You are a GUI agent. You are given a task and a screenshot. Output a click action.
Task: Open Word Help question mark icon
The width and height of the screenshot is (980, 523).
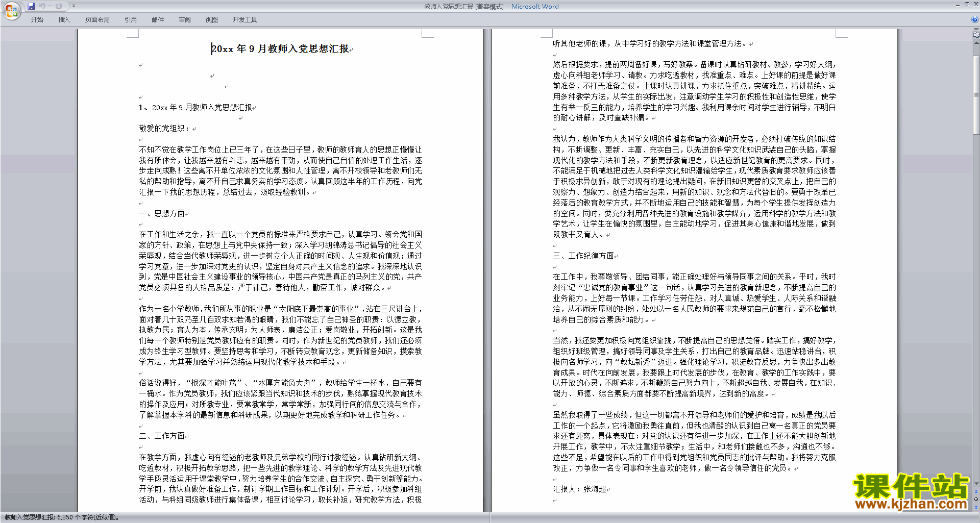[x=975, y=20]
